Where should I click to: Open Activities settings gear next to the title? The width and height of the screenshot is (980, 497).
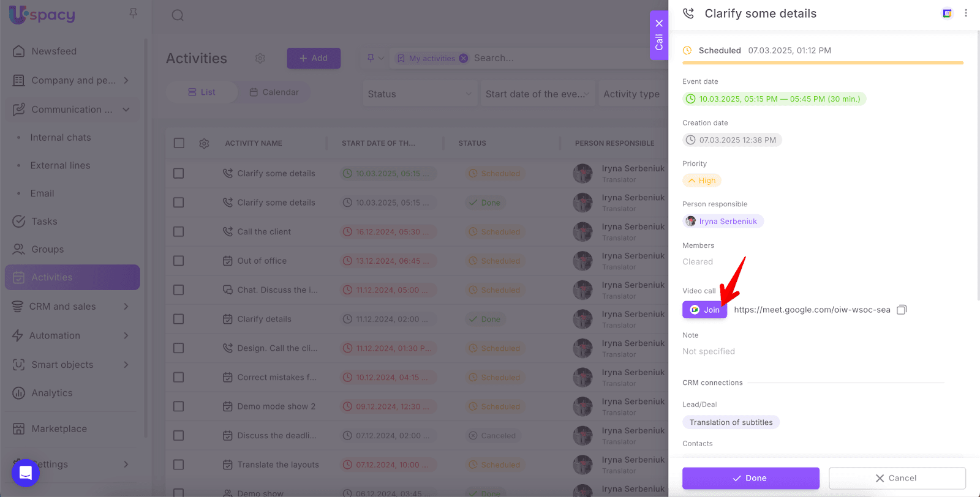tap(260, 58)
